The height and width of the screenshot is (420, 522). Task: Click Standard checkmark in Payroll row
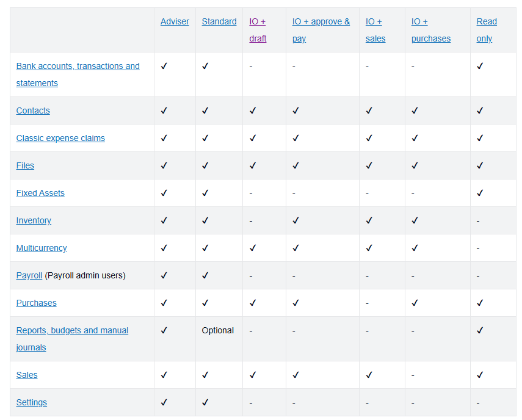click(x=205, y=275)
